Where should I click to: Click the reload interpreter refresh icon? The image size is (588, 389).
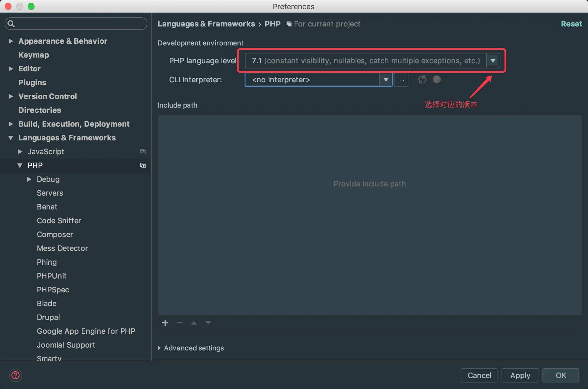coord(422,79)
